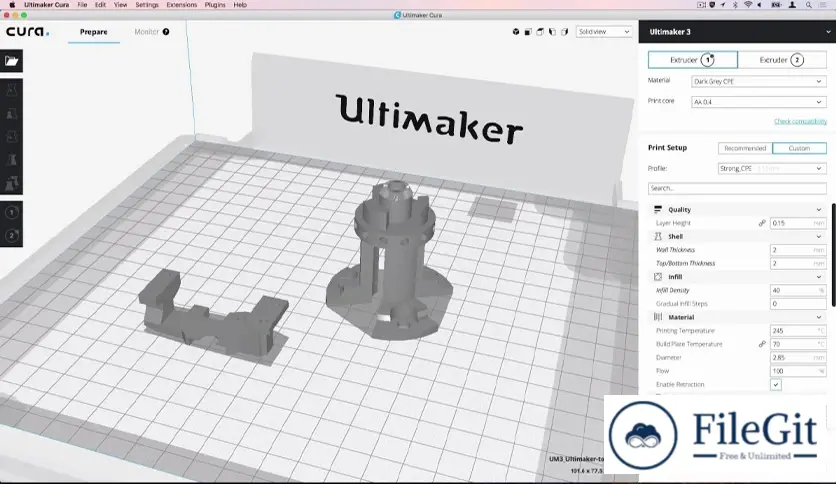Open the macOS Apple menu
Viewport: 836px width, 484px height.
click(12, 5)
